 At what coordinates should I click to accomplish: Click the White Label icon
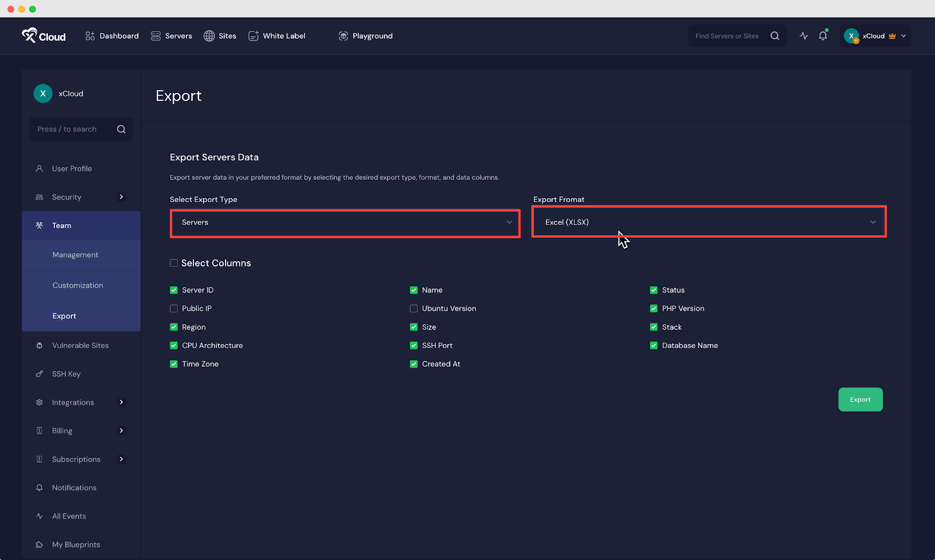pyautogui.click(x=254, y=36)
